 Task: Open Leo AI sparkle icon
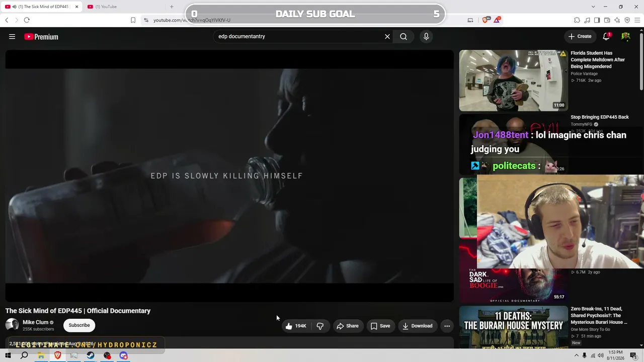coord(617,20)
